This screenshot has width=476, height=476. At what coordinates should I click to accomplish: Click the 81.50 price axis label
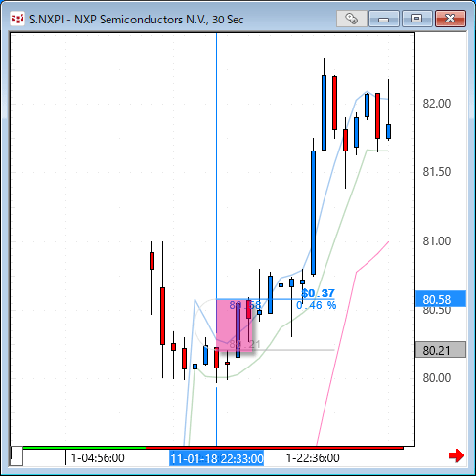pos(437,172)
